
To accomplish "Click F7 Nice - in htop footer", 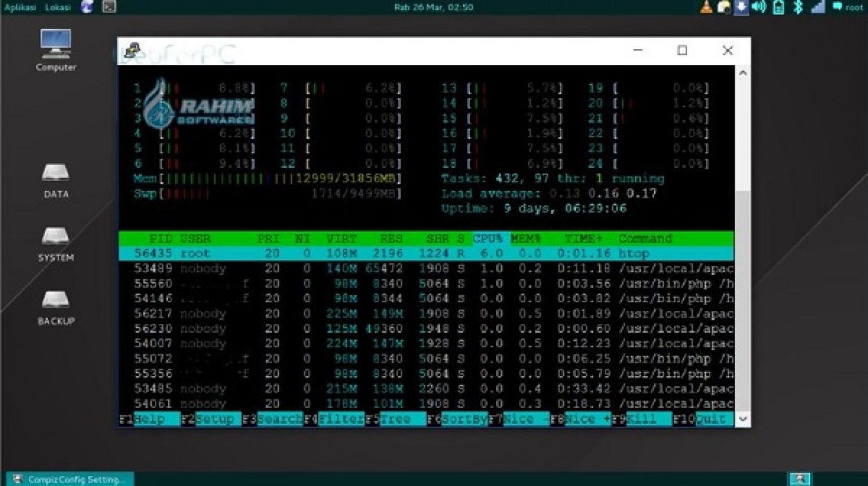I will click(x=519, y=419).
